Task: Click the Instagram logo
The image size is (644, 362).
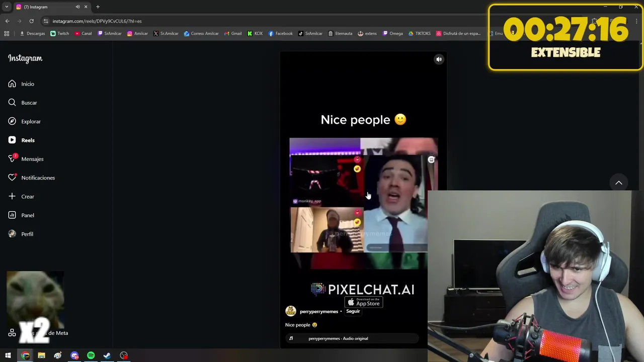Action: click(25, 58)
